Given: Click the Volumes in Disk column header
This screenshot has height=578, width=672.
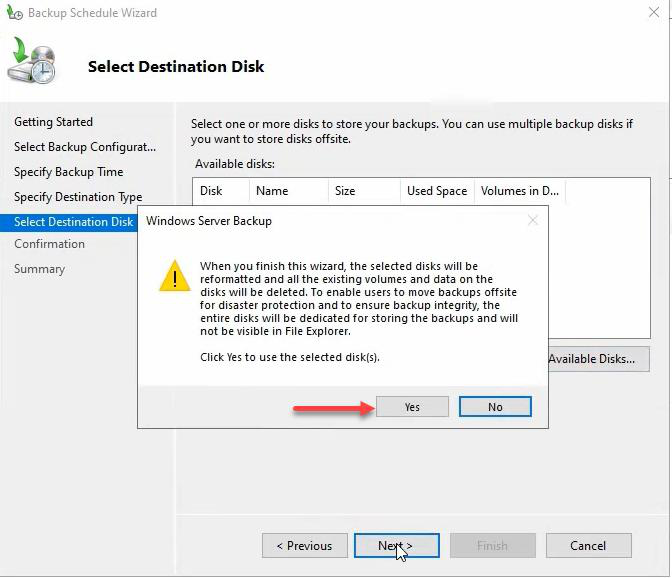Looking at the screenshot, I should pyautogui.click(x=520, y=191).
